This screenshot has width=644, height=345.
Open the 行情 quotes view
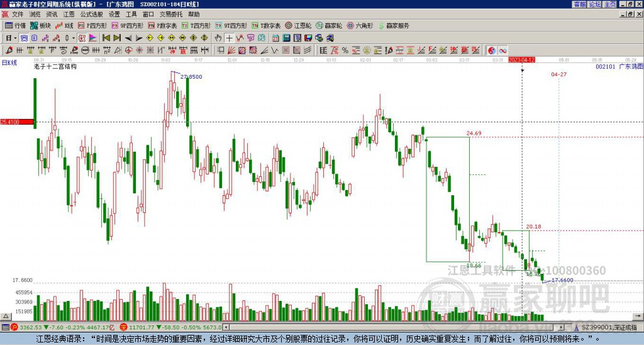(x=15, y=25)
